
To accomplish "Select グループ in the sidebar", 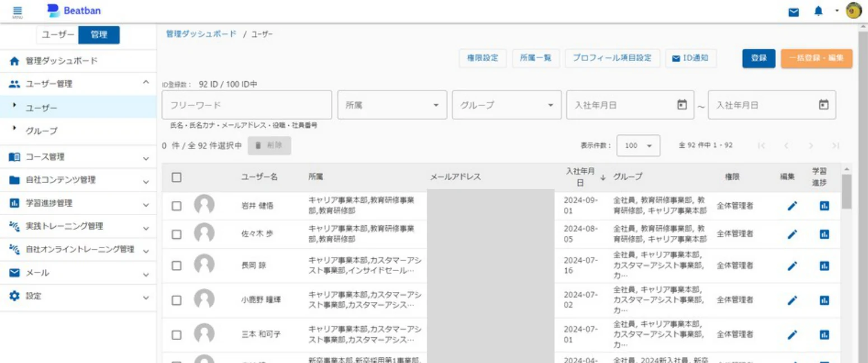I will 78,131.
